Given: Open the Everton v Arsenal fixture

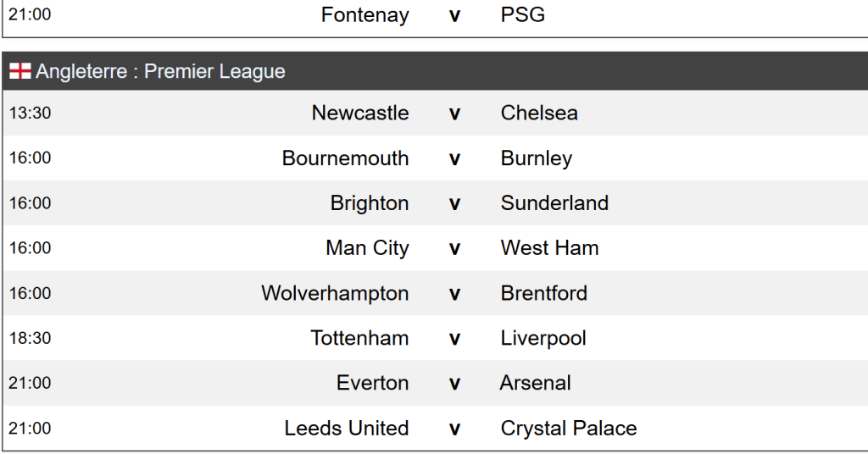Looking at the screenshot, I should pos(454,383).
